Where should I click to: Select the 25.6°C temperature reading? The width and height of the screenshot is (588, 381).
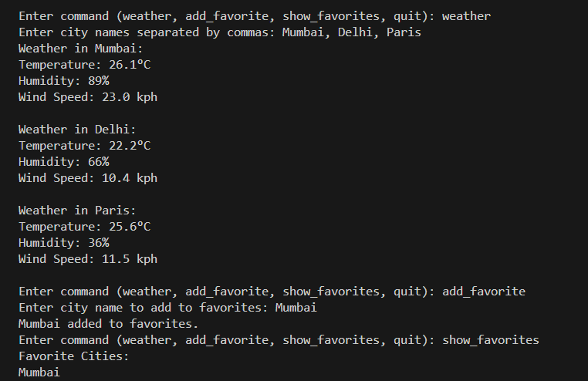pyautogui.click(x=129, y=227)
